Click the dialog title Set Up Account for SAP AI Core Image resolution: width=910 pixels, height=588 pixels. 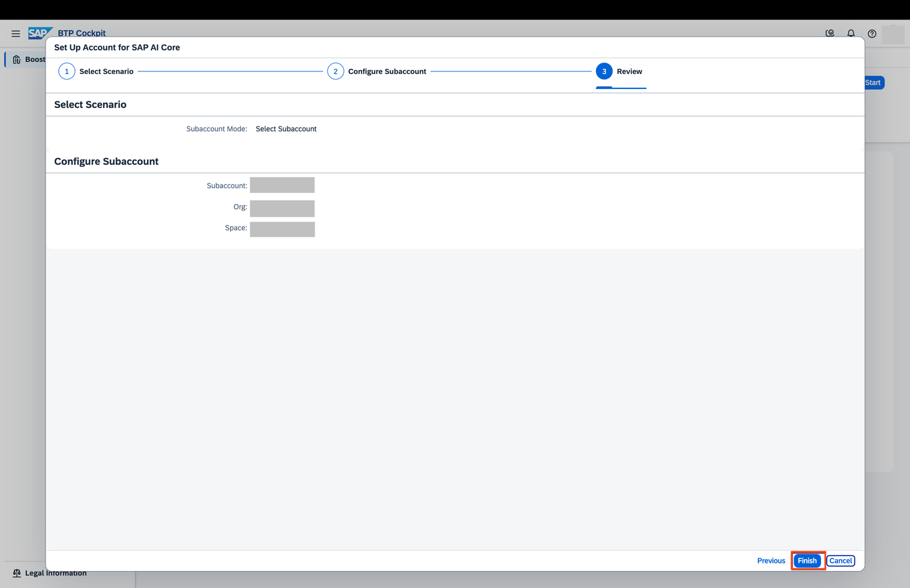point(117,47)
